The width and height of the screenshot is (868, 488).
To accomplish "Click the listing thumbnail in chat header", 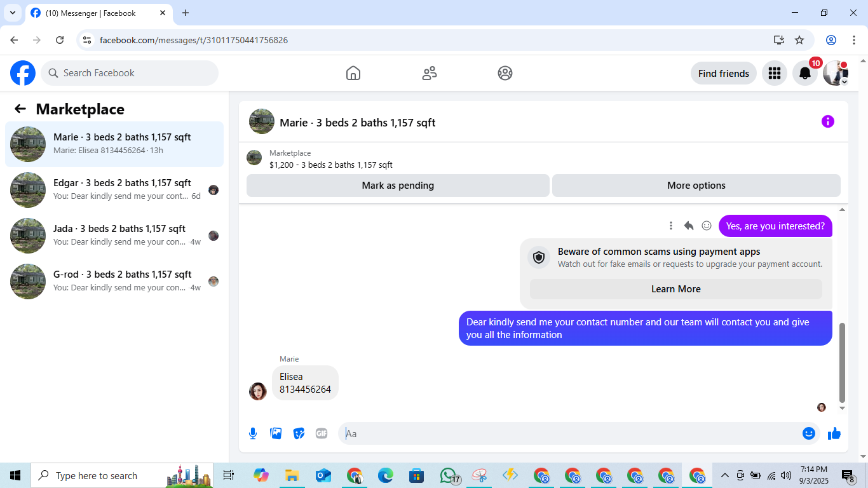I will coord(262,121).
